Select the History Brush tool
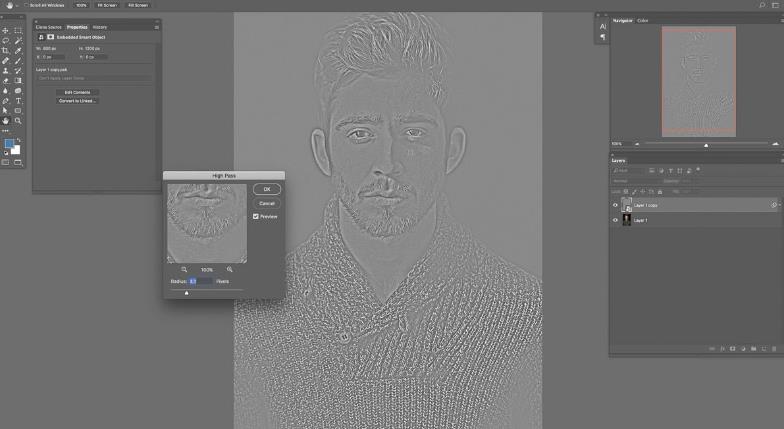 click(x=18, y=70)
